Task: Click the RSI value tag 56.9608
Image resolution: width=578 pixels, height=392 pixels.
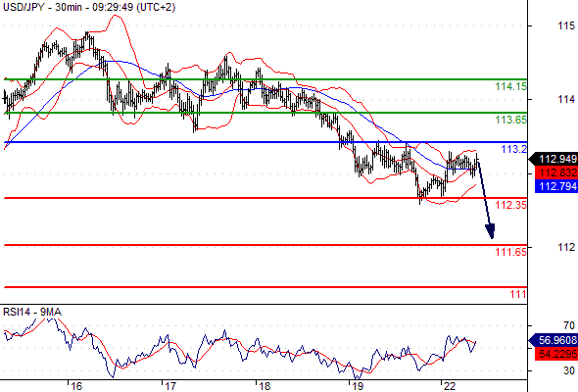Action: click(x=554, y=340)
